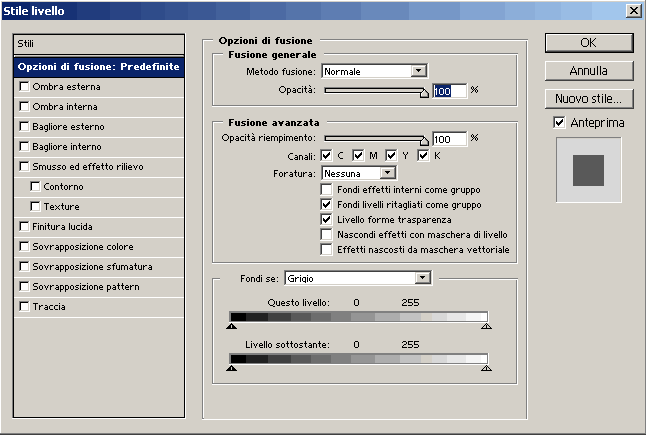
Task: Expand the Fondi se dropdown
Action: coord(422,277)
